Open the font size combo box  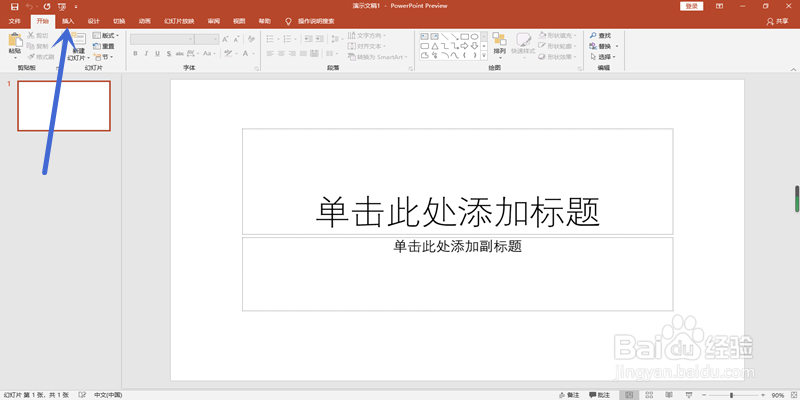coord(207,39)
